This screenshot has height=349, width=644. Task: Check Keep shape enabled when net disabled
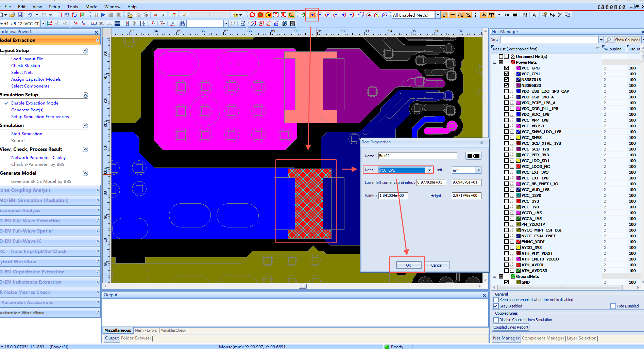click(x=496, y=300)
